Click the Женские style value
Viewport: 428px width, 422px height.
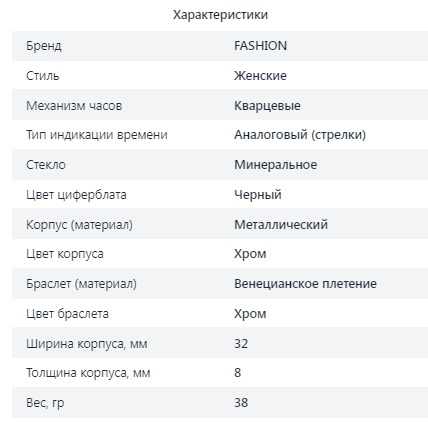point(260,76)
